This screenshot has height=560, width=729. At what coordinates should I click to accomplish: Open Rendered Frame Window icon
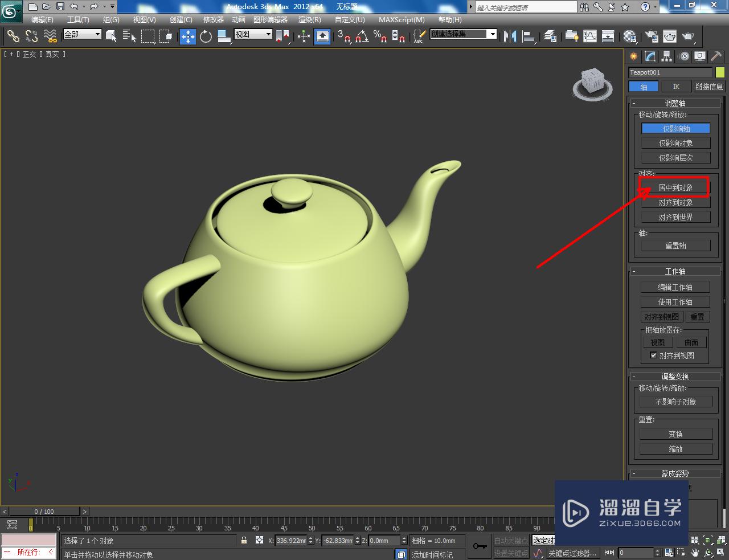(669, 36)
